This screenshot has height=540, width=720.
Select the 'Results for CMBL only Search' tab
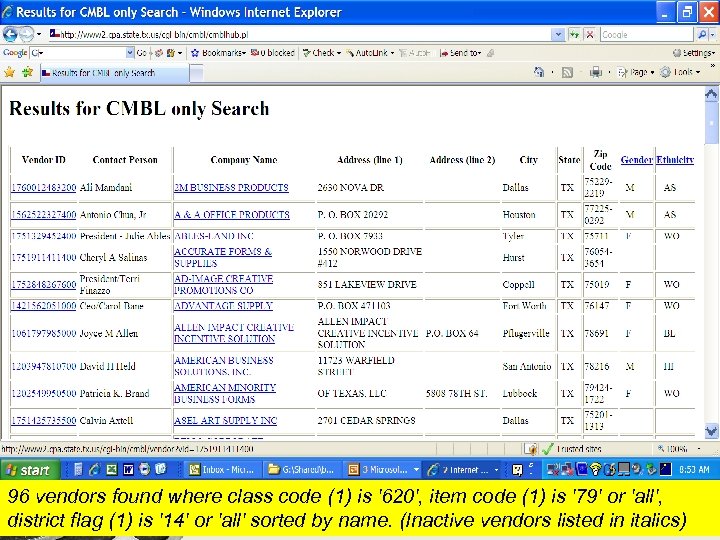pyautogui.click(x=114, y=73)
